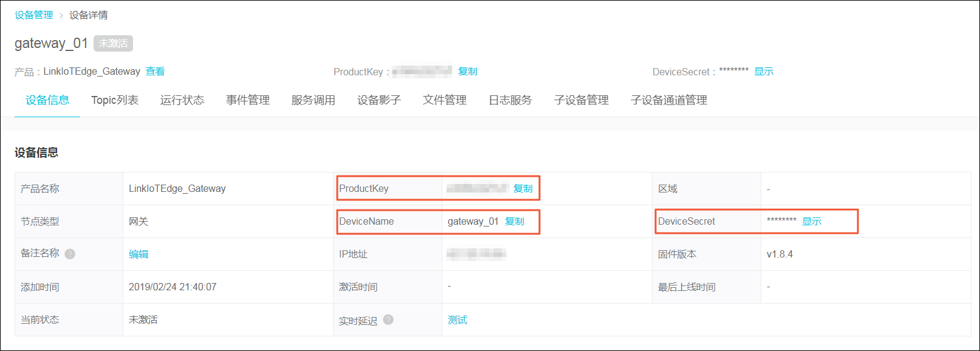The width and height of the screenshot is (980, 351).
Task: Go to the 事件管理 tab
Action: pyautogui.click(x=248, y=100)
